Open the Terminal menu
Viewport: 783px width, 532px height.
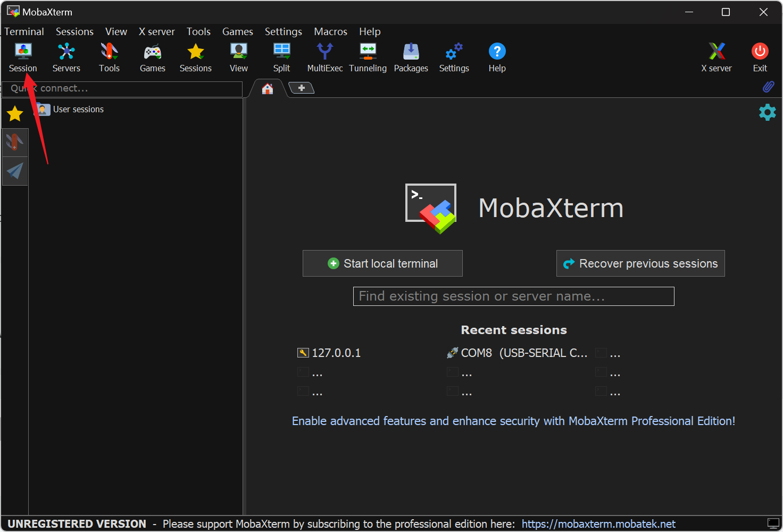coord(24,31)
